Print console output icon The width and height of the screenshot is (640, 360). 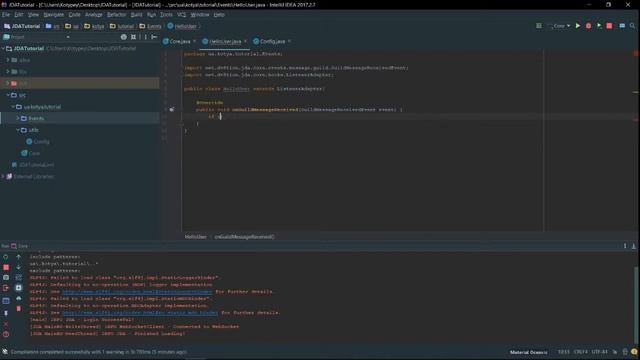(18, 298)
